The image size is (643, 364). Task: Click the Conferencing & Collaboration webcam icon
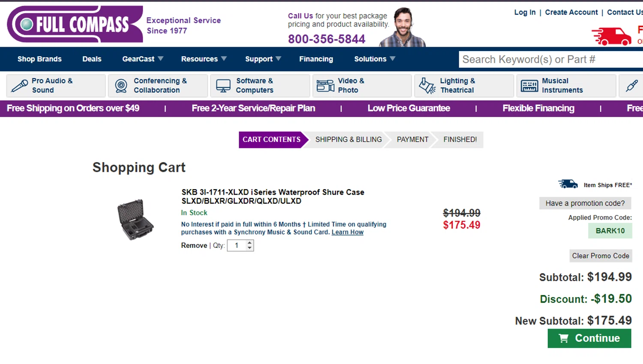[121, 86]
